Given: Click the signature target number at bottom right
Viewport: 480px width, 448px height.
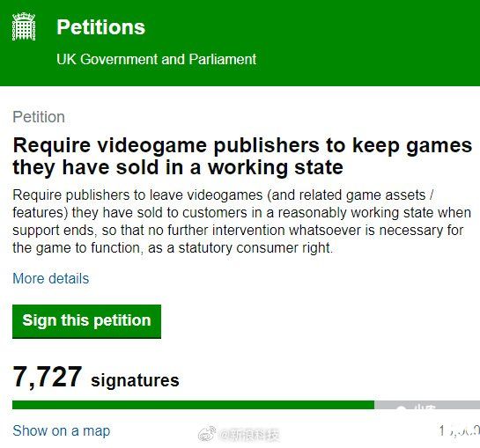Looking at the screenshot, I should pyautogui.click(x=459, y=430).
